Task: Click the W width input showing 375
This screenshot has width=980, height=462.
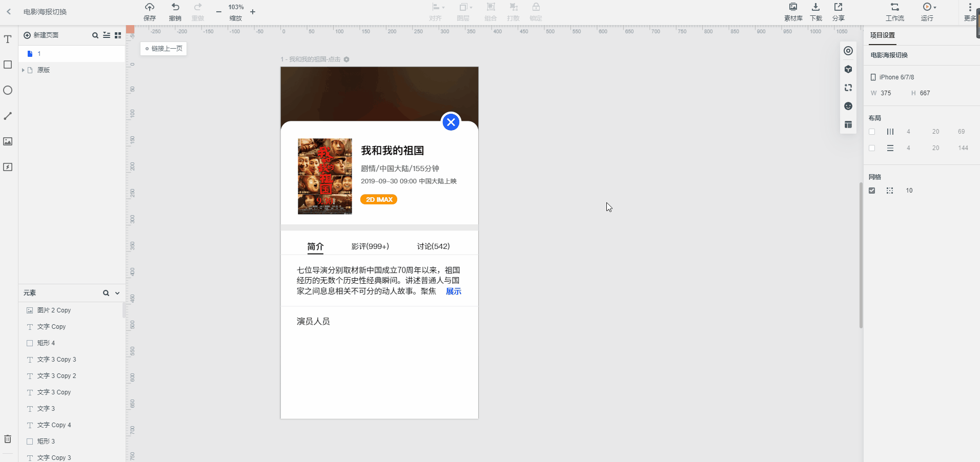Action: [888, 93]
